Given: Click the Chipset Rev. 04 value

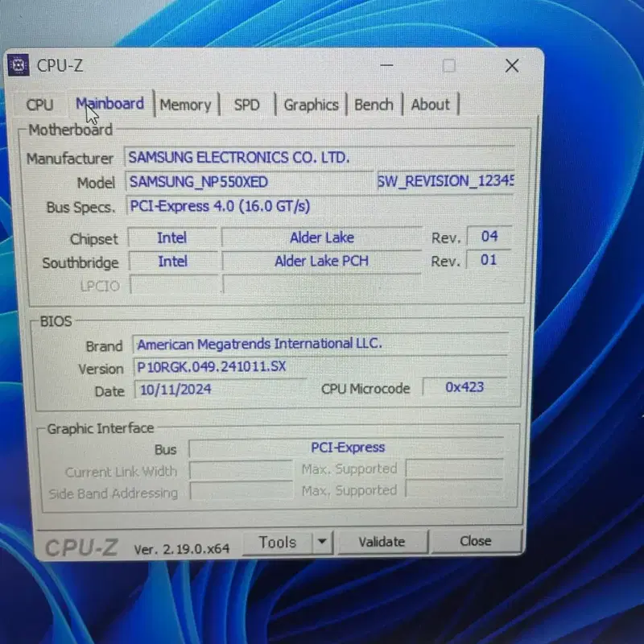Looking at the screenshot, I should pos(489,236).
